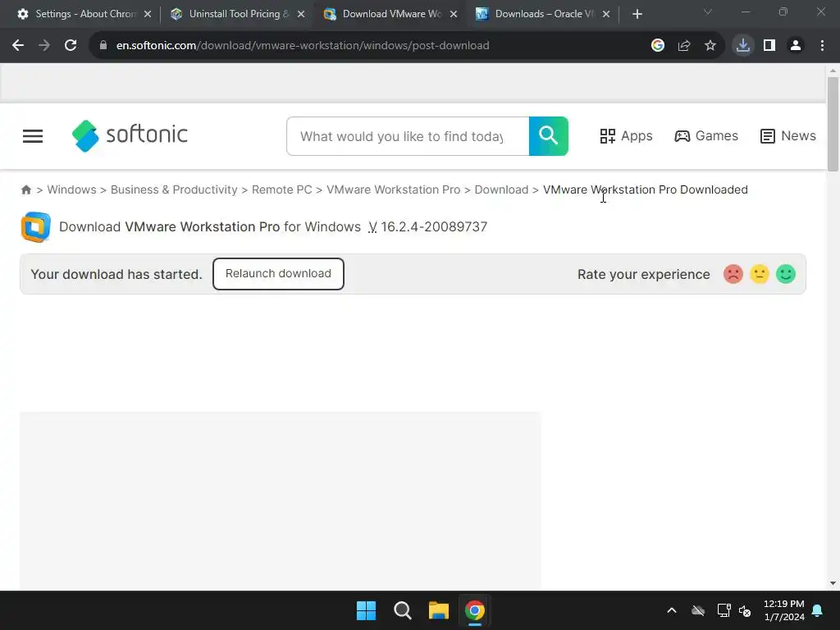Open the Chrome three-dot menu
The height and width of the screenshot is (630, 840).
(x=822, y=46)
